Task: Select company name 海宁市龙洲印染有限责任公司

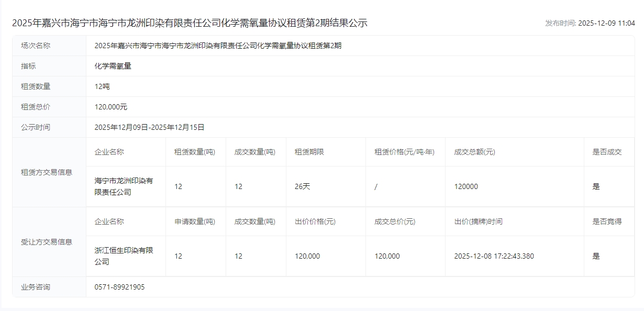Action: pos(124,186)
